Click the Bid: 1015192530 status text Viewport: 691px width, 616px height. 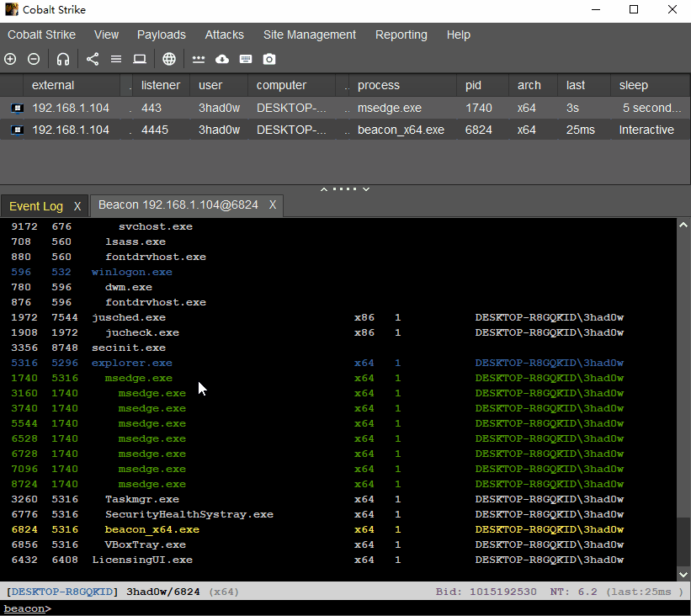pyautogui.click(x=486, y=592)
